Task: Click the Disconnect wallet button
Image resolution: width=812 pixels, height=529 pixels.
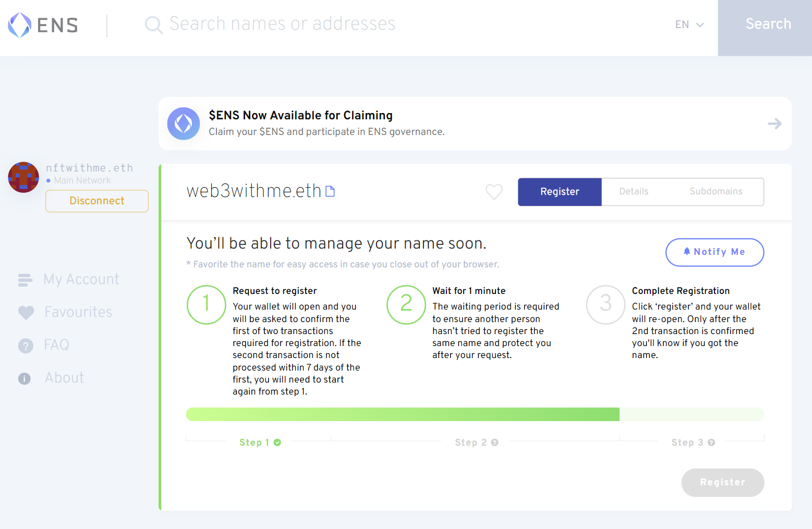Action: 97,201
